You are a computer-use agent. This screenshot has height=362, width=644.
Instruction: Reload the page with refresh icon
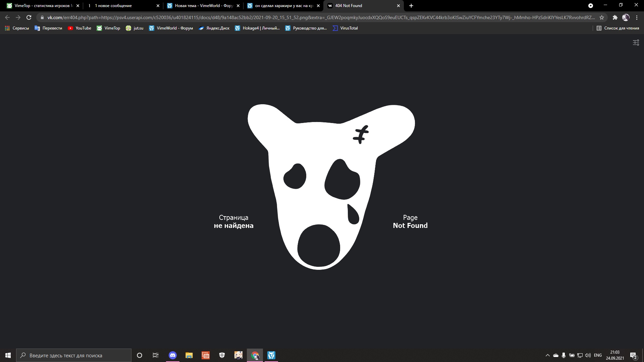pos(29,17)
